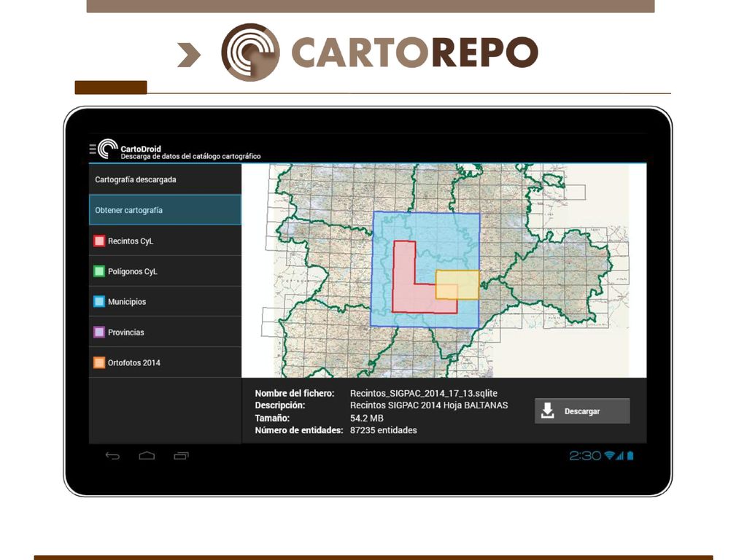747x560 pixels.
Task: Click the blue Municipios color swatch
Action: pos(99,301)
